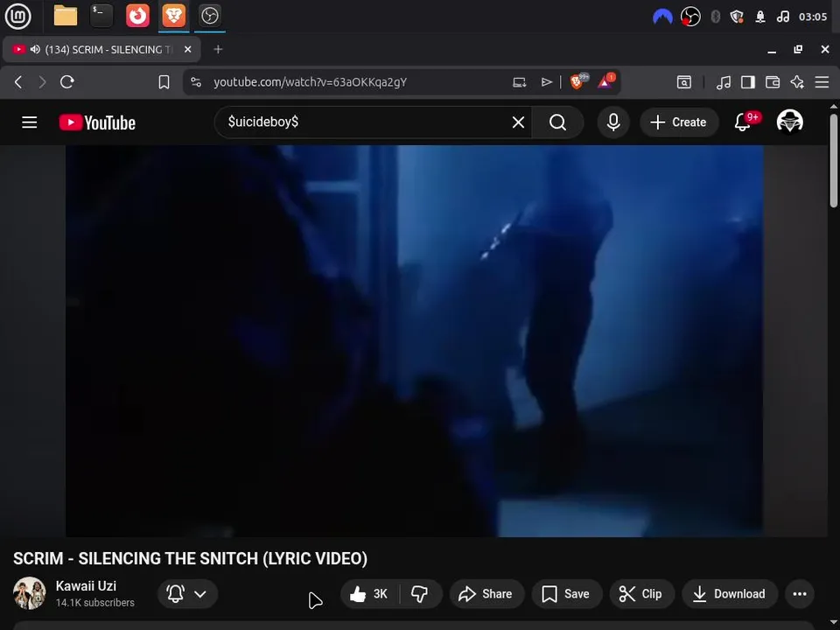840x630 pixels.
Task: Open the music note toolbar button in Brave
Action: pyautogui.click(x=724, y=82)
